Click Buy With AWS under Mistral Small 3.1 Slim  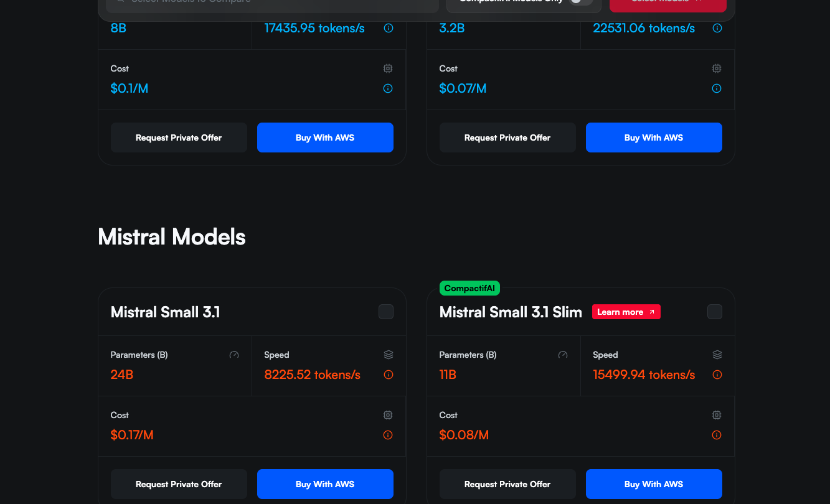pos(653,484)
